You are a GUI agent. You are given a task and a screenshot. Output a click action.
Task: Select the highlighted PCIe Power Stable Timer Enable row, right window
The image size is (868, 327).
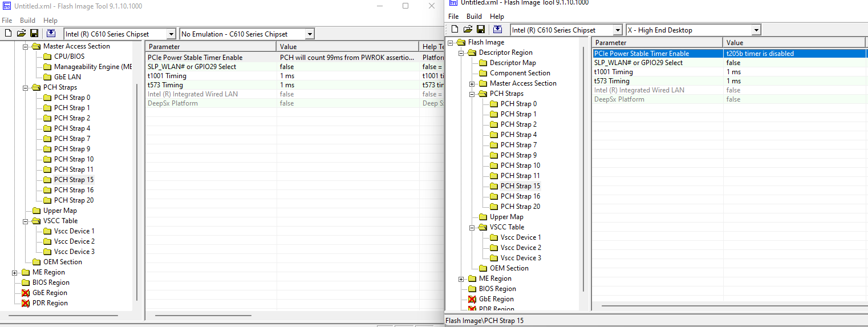(x=730, y=54)
